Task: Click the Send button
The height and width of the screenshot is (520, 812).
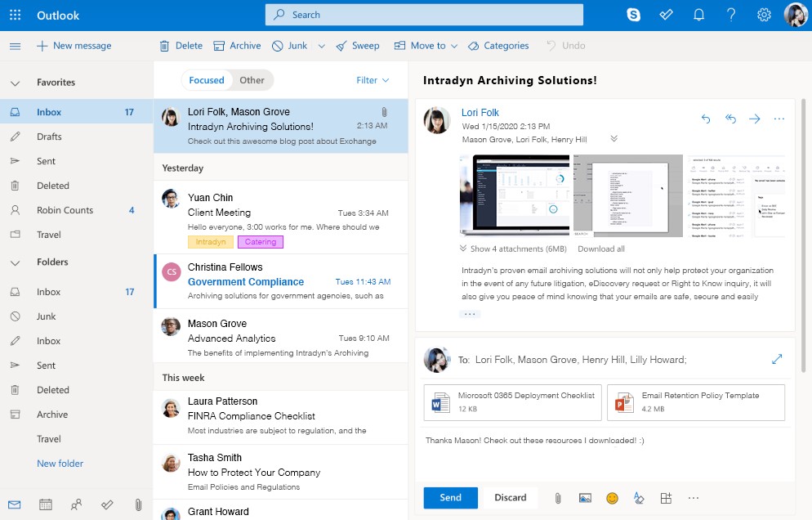Action: point(450,497)
